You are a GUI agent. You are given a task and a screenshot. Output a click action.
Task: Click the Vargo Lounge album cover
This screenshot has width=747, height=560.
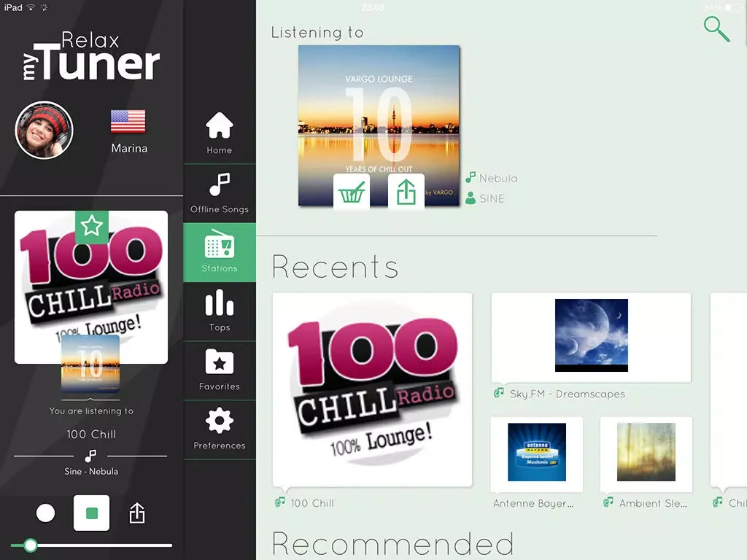(x=379, y=125)
